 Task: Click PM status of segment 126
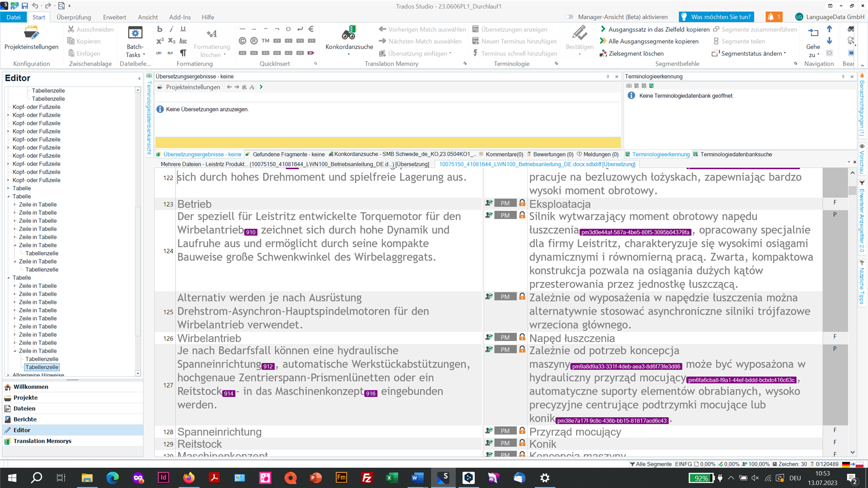point(505,338)
